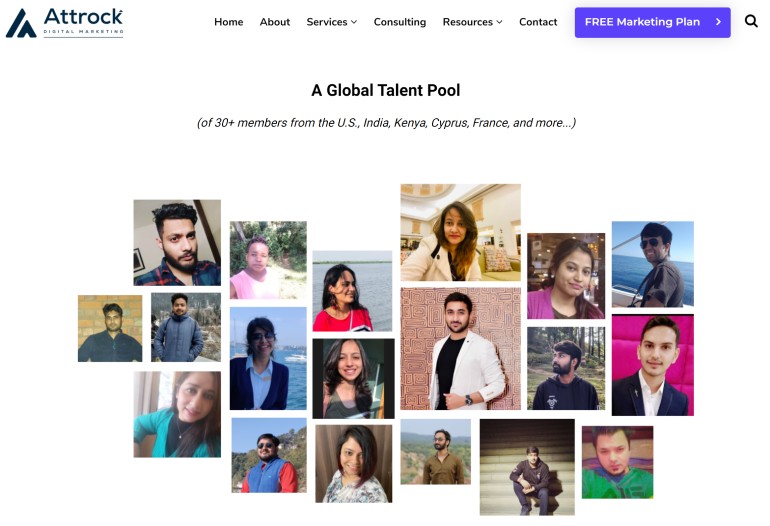
Task: Navigate to the Contact page
Action: (538, 22)
